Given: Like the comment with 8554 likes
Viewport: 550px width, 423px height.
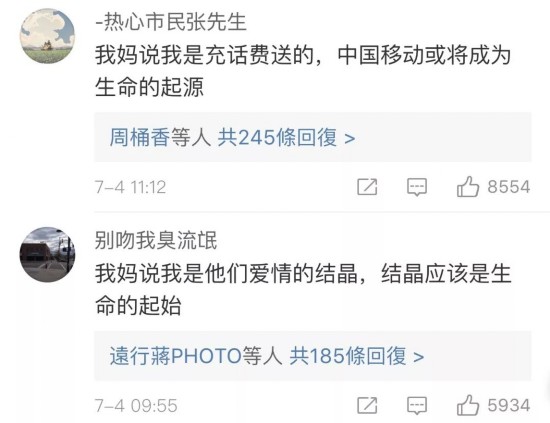Looking at the screenshot, I should pos(468,186).
